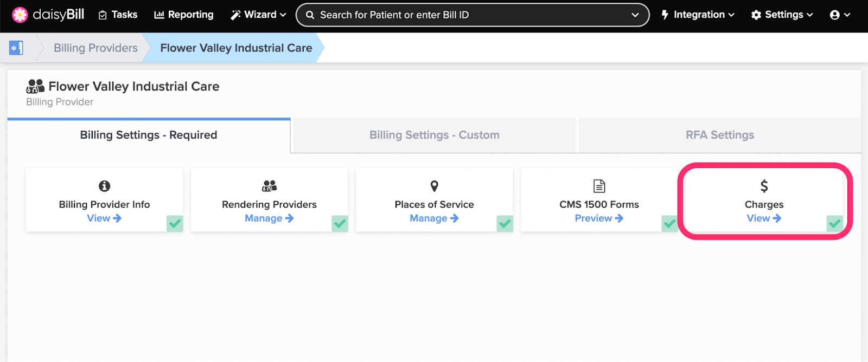This screenshot has height=362, width=868.
Task: Open the Tasks menu item
Action: [118, 15]
